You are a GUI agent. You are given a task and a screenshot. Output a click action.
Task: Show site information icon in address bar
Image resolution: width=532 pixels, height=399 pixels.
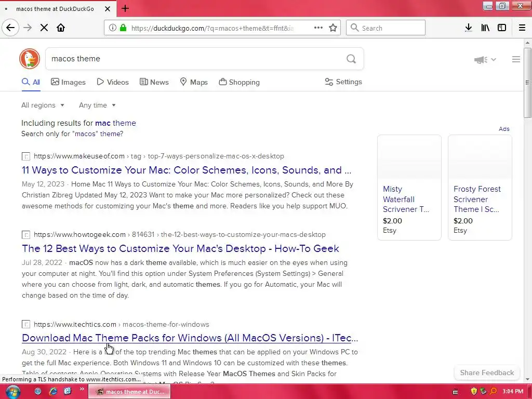tap(112, 28)
